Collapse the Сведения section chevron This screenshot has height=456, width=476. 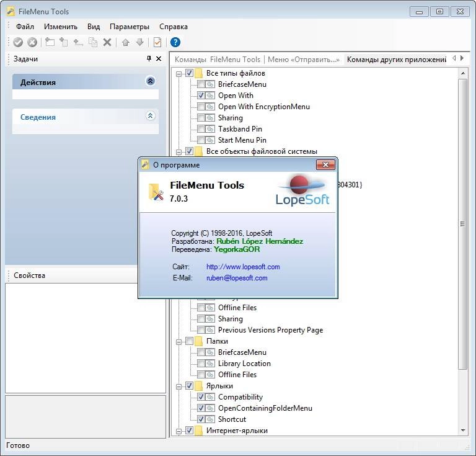pos(150,115)
